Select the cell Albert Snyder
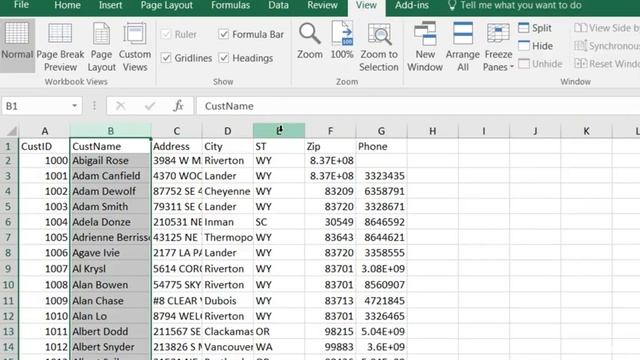The width and height of the screenshot is (640, 360). pos(110,347)
